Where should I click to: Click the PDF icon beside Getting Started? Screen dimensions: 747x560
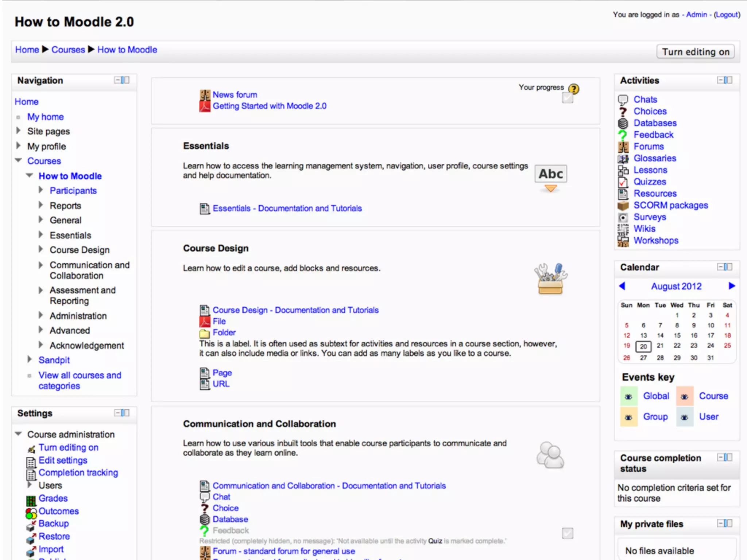(x=204, y=106)
